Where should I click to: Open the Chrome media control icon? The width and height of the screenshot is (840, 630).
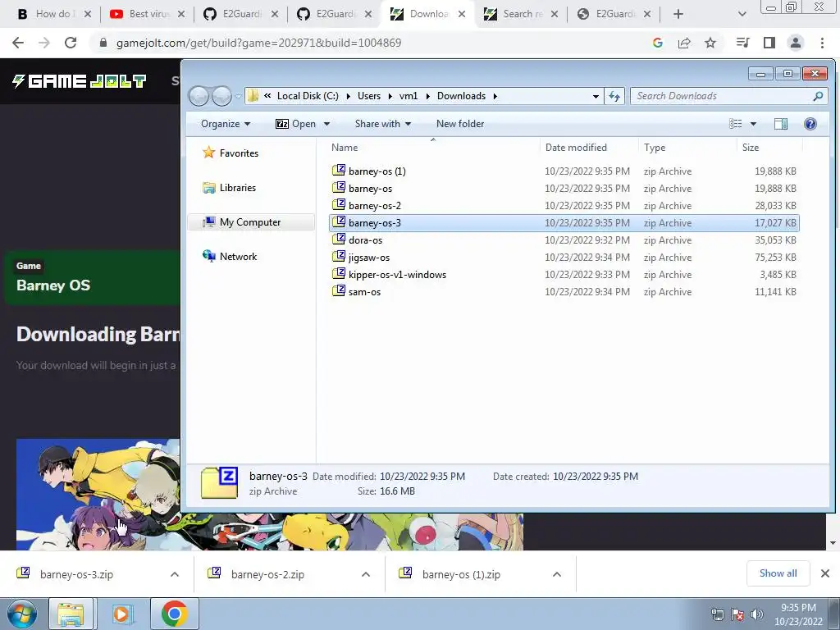pos(743,43)
